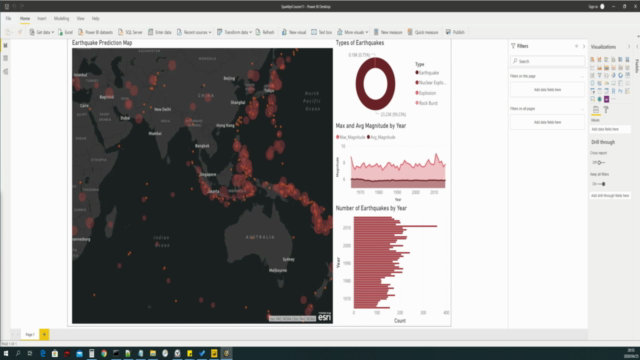Image resolution: width=640 pixels, height=360 pixels.
Task: Open the Help tab
Action: pos(96,18)
